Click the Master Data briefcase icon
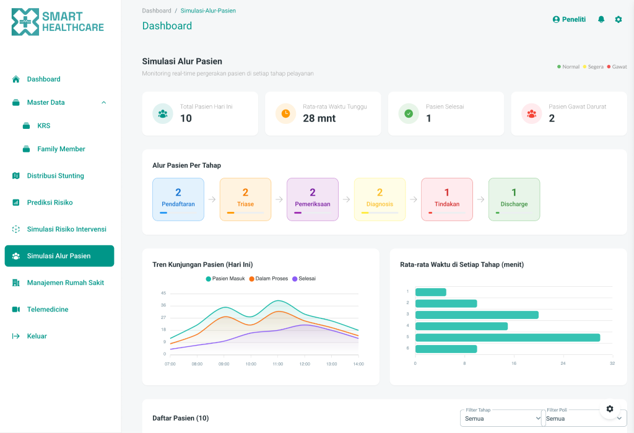 pyautogui.click(x=16, y=103)
